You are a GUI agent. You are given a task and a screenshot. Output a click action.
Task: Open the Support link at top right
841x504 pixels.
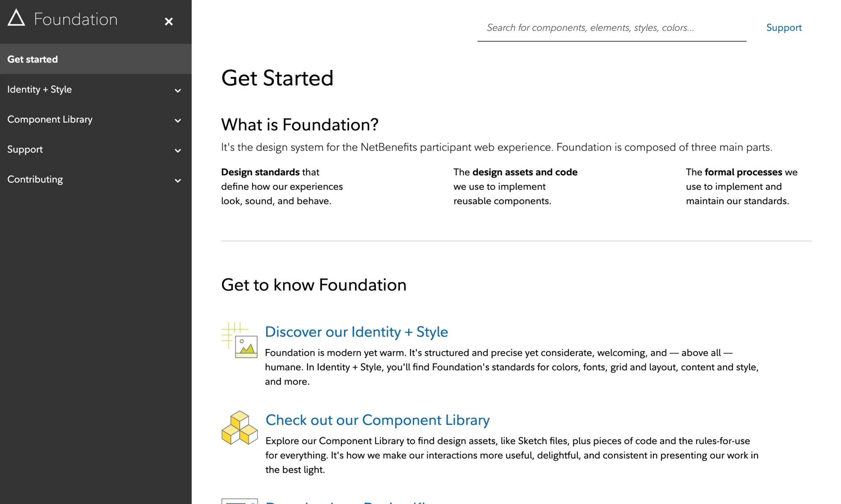[x=784, y=27]
